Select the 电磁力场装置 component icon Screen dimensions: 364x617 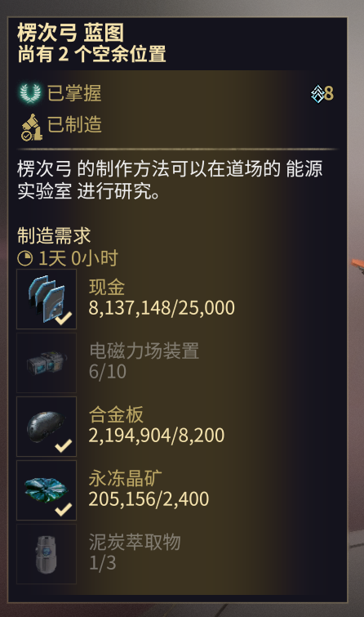47,363
